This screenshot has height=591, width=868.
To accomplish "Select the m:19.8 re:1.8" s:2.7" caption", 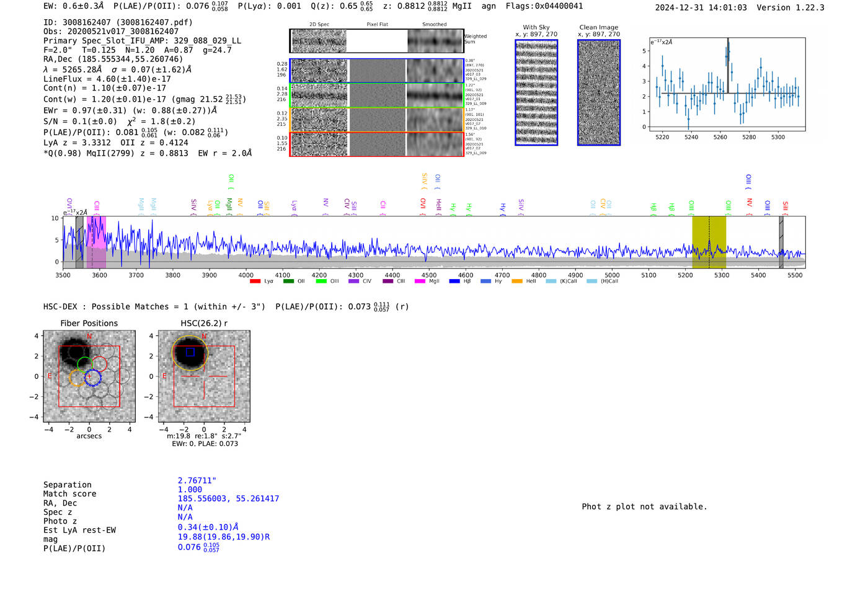I will point(204,436).
